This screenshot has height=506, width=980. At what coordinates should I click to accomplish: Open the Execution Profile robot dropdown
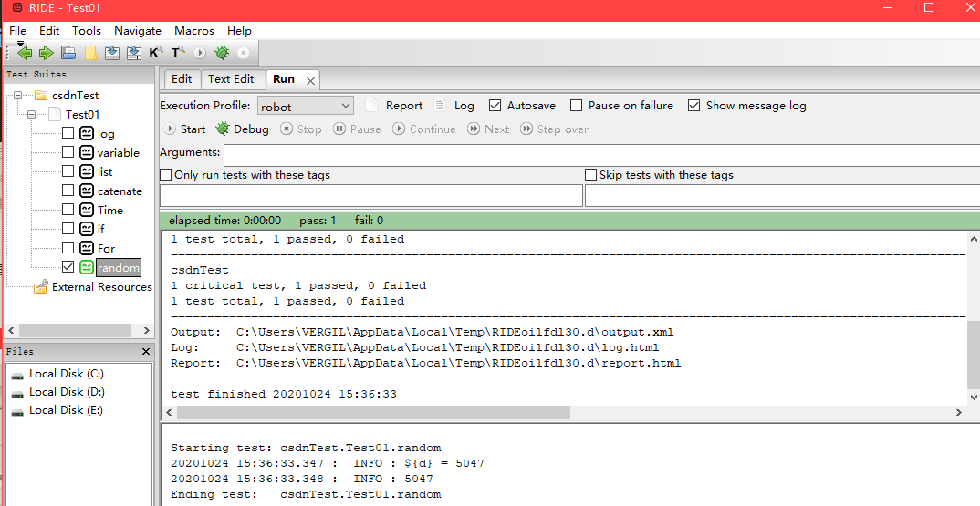coord(306,106)
